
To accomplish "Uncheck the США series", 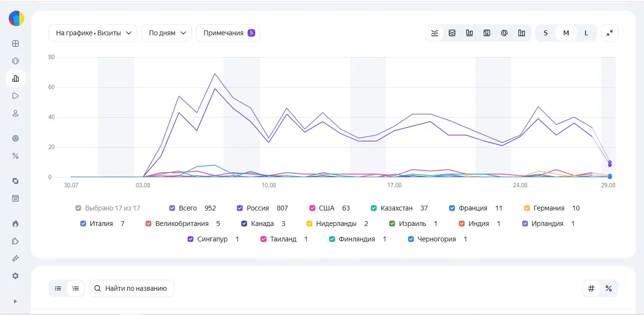I will pyautogui.click(x=312, y=208).
